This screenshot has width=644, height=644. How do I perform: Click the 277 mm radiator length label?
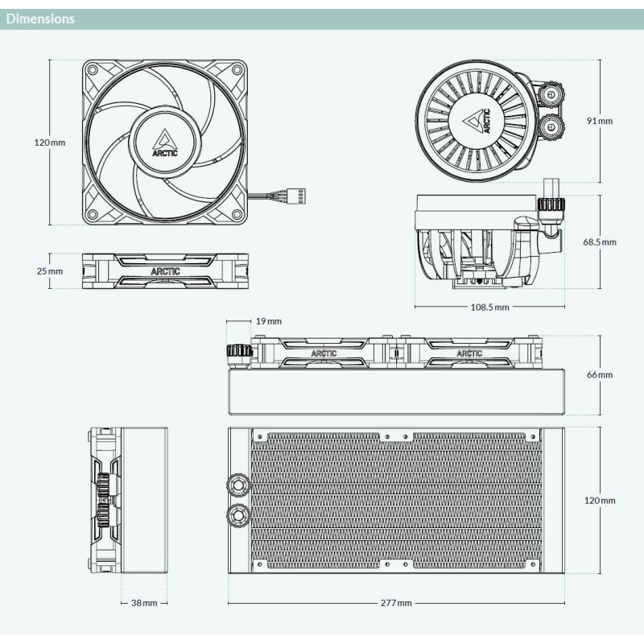point(396,603)
